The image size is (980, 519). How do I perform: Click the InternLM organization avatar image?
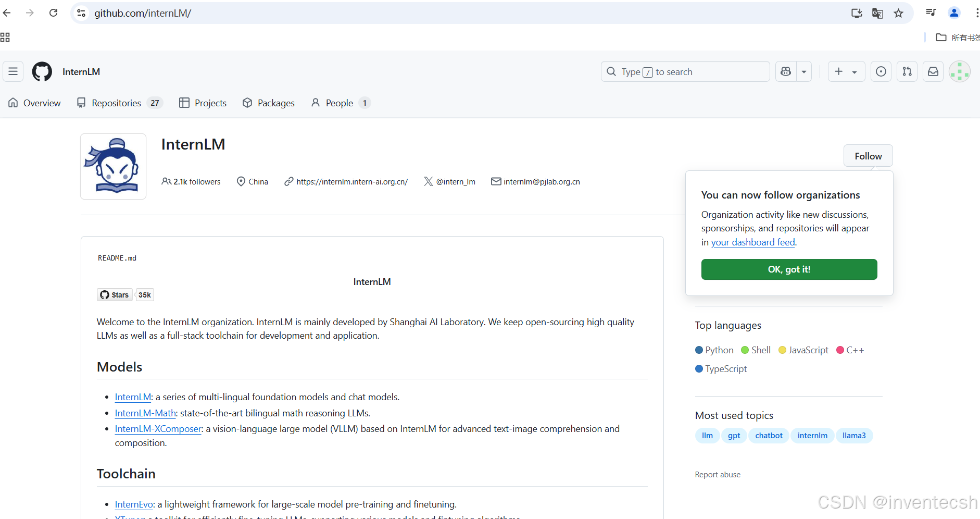point(114,166)
